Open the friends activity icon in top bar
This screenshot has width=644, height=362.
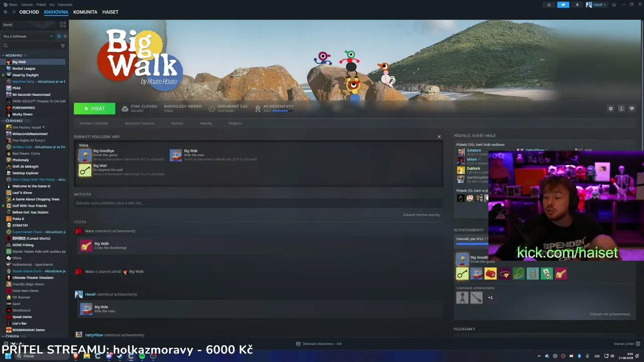click(x=549, y=5)
